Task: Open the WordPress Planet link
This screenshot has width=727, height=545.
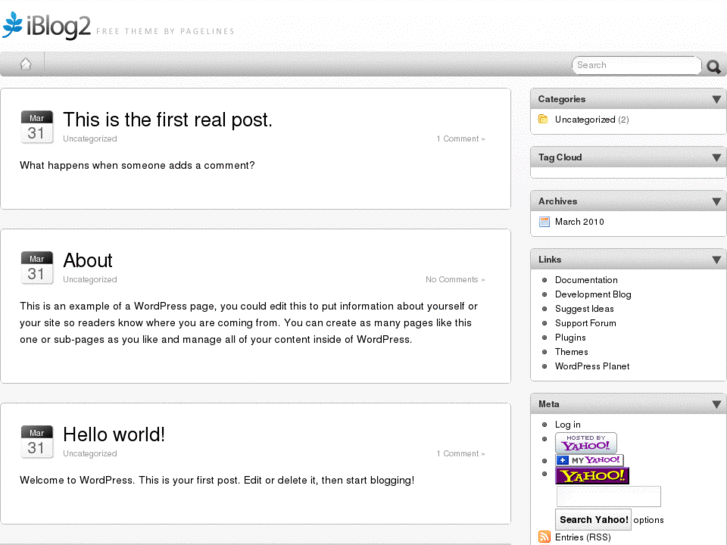Action: pos(592,366)
